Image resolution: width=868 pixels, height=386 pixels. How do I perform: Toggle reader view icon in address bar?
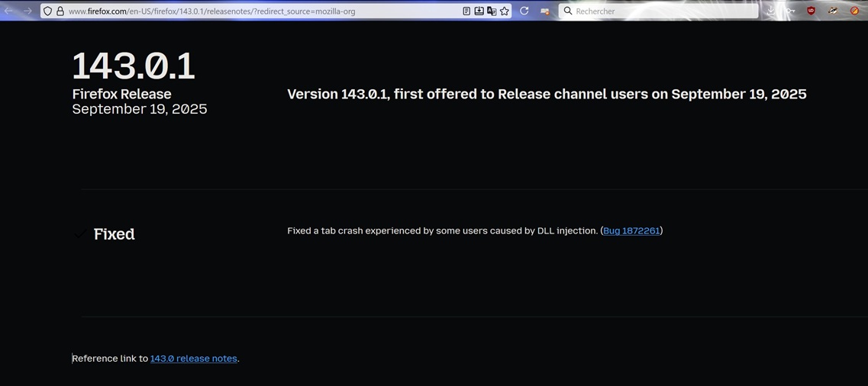(466, 11)
